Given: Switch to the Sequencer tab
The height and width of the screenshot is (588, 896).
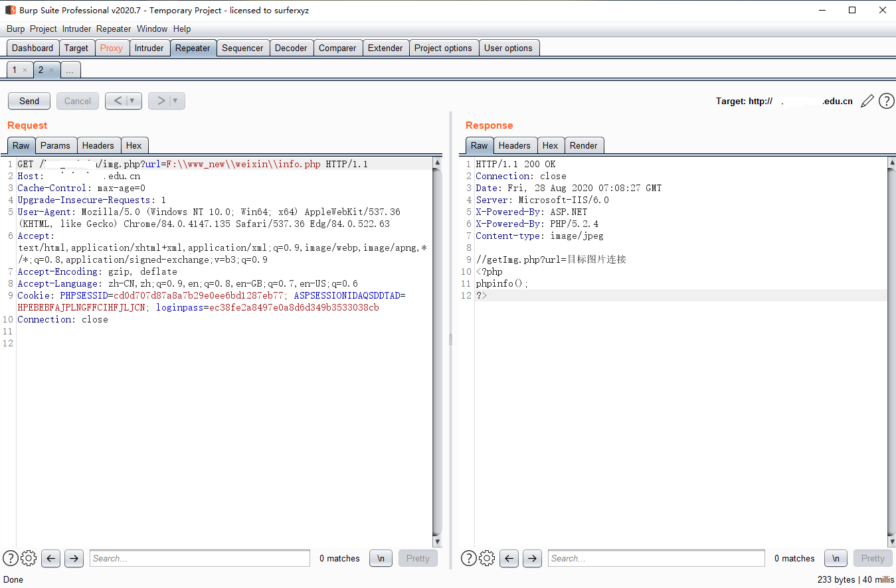Looking at the screenshot, I should [x=242, y=48].
